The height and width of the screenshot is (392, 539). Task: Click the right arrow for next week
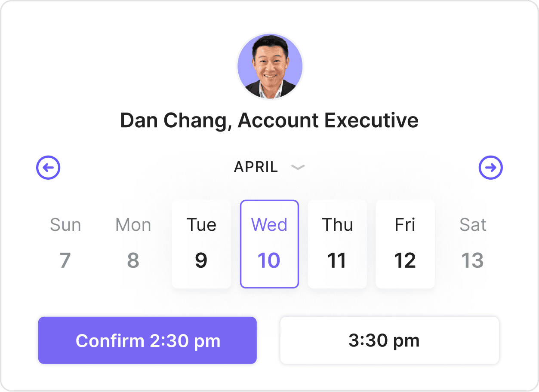(490, 168)
